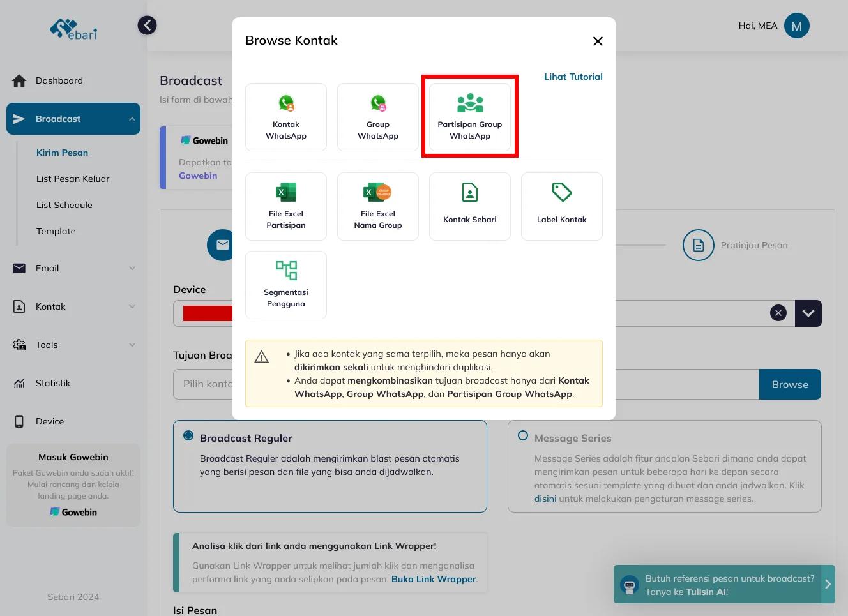This screenshot has width=848, height=616.
Task: Select Label Kontak tag option
Action: tap(562, 206)
